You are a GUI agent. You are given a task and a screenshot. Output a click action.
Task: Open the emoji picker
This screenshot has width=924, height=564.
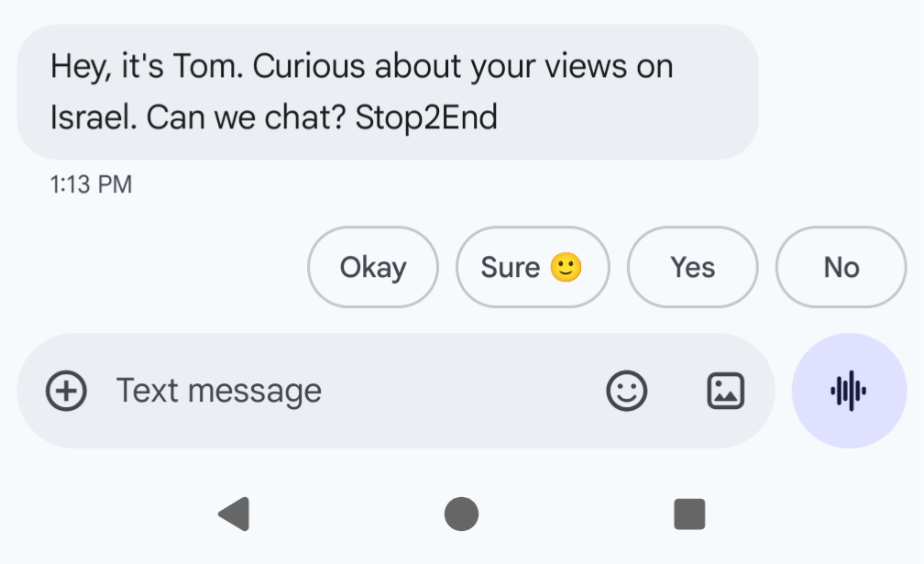coord(627,391)
